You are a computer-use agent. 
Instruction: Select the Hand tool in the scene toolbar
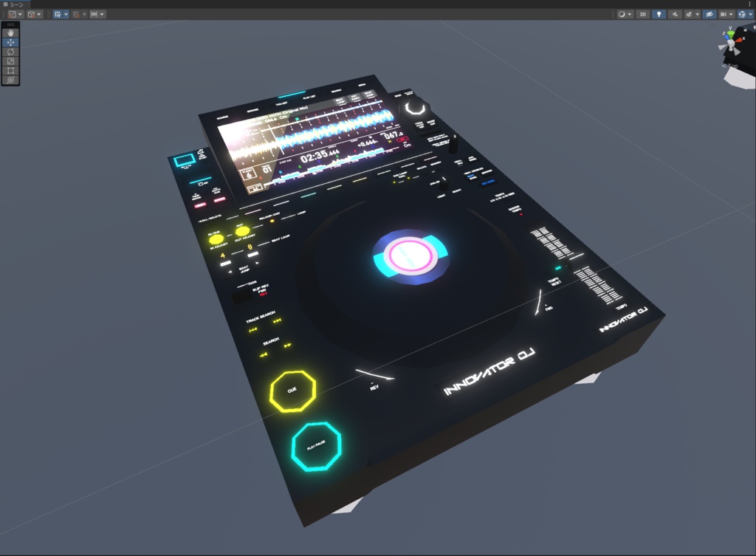click(x=10, y=32)
